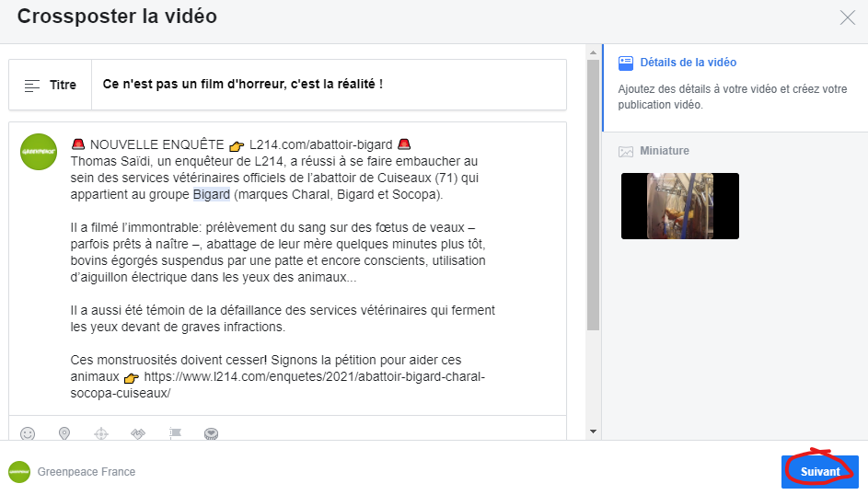The image size is (868, 495).
Task: Click the highlighted word Bigard
Action: [211, 195]
